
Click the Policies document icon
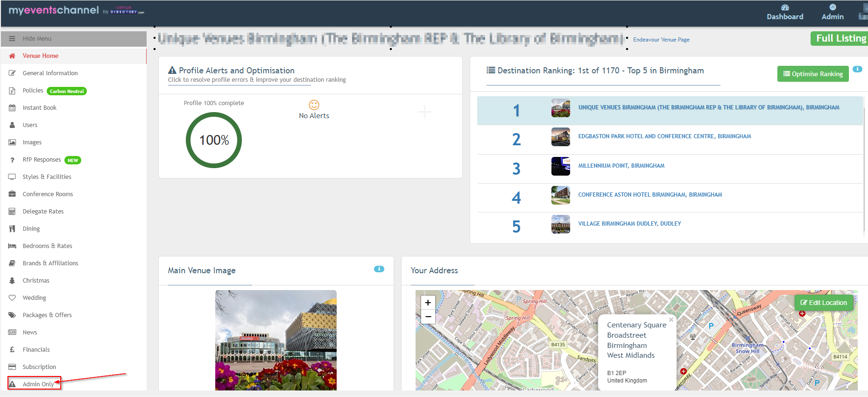tap(12, 91)
